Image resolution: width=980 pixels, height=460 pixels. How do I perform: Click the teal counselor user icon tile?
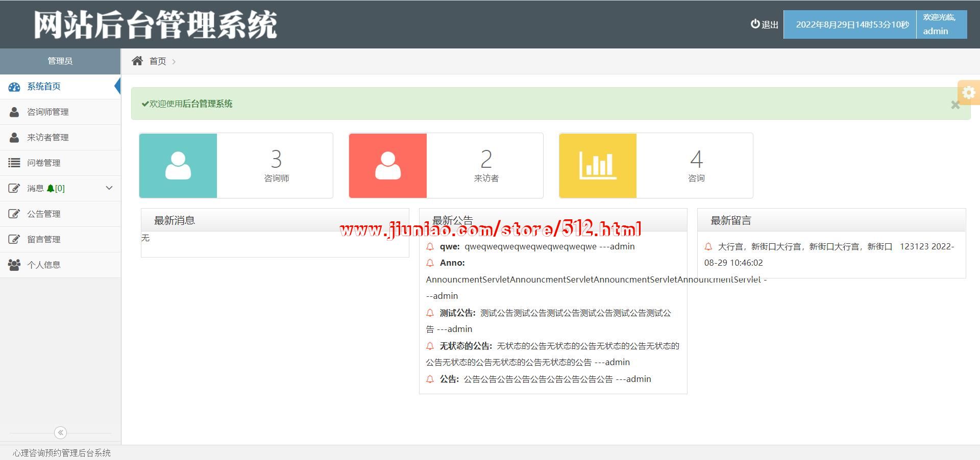178,166
